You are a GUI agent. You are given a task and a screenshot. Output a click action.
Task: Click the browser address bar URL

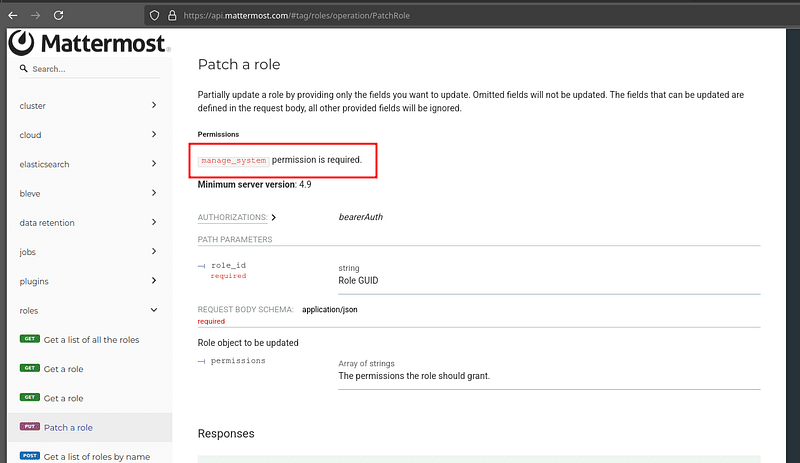pyautogui.click(x=296, y=15)
